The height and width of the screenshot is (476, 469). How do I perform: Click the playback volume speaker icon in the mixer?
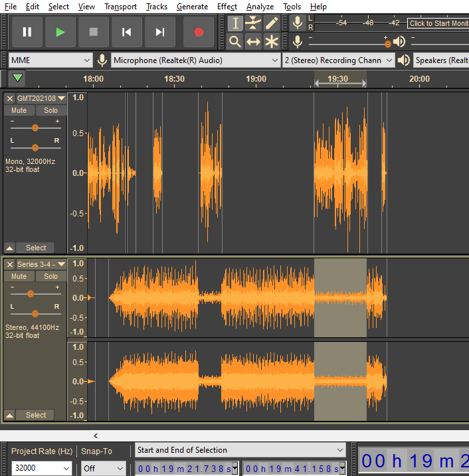point(399,42)
